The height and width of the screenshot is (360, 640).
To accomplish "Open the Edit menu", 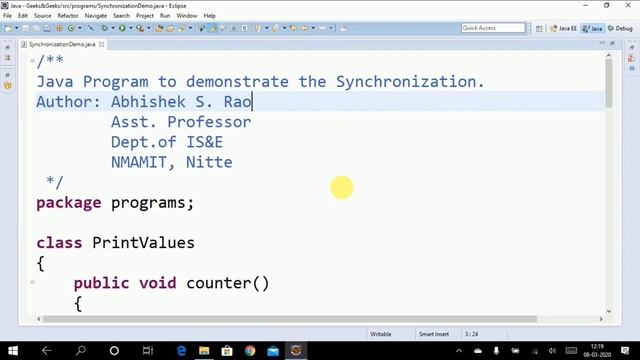I will click(x=23, y=16).
